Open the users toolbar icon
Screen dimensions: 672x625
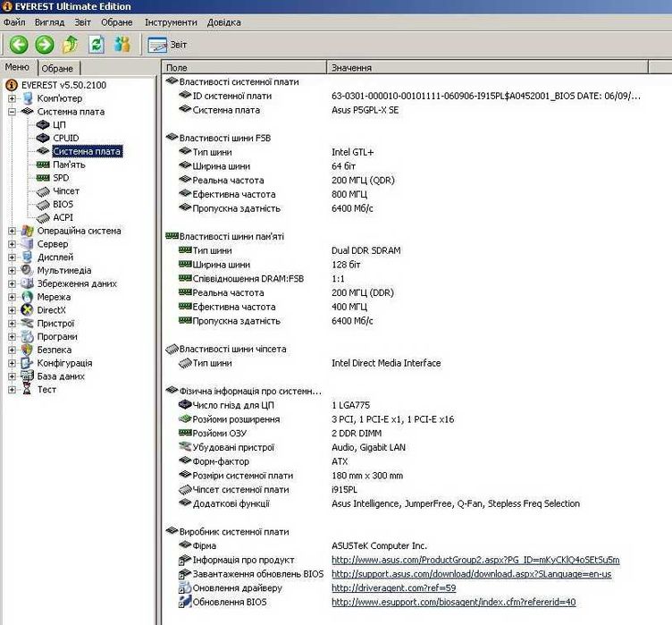click(x=122, y=44)
